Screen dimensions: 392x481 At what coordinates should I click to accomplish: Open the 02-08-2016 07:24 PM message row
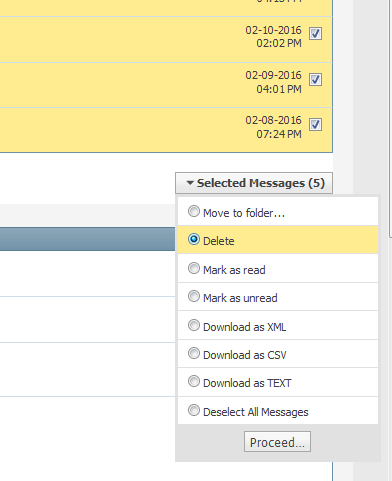166,130
